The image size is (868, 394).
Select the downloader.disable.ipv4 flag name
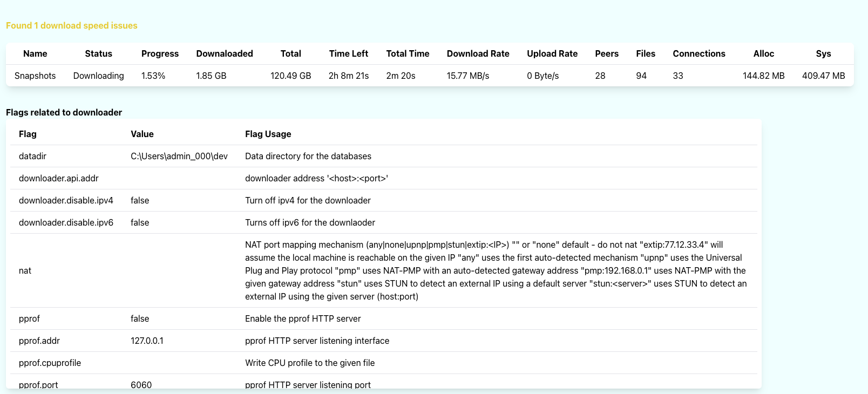click(66, 200)
